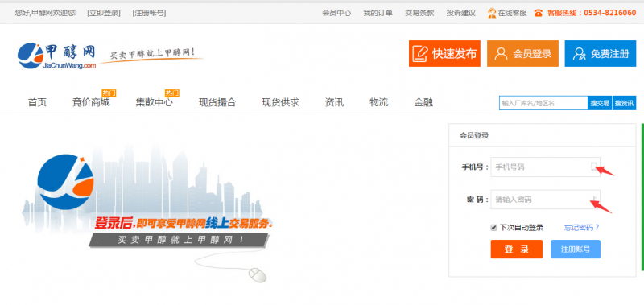
Task: Click the lock icon inside 密码 field
Action: pyautogui.click(x=594, y=199)
